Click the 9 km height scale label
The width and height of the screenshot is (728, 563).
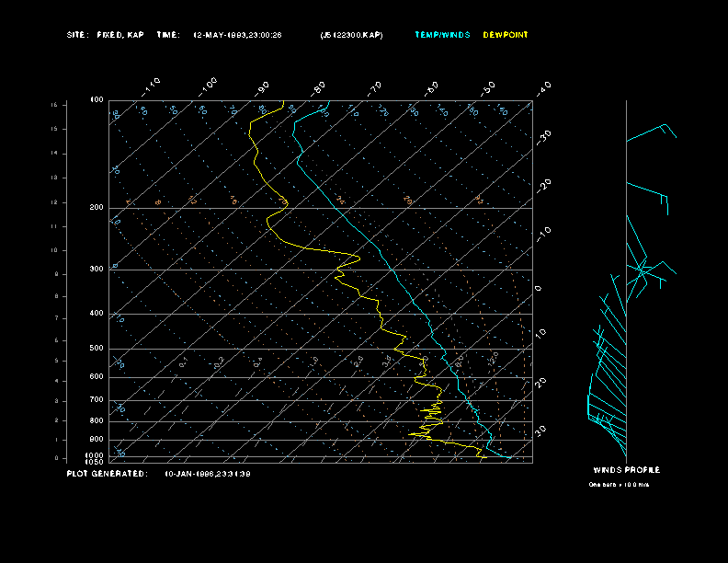(56, 274)
